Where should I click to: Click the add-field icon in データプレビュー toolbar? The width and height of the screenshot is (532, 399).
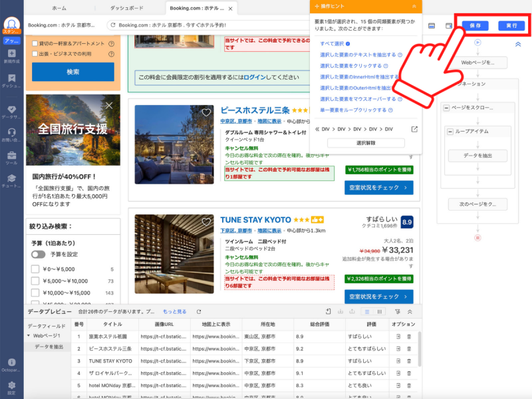coord(328,312)
